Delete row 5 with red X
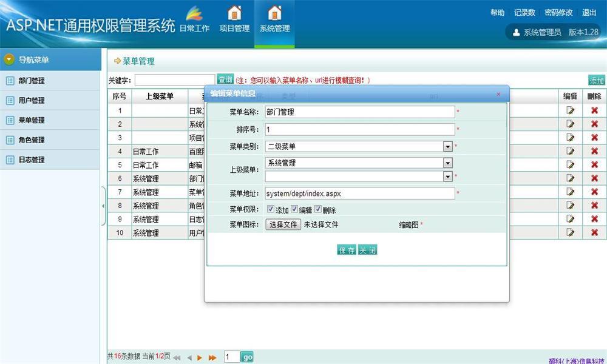 595,164
